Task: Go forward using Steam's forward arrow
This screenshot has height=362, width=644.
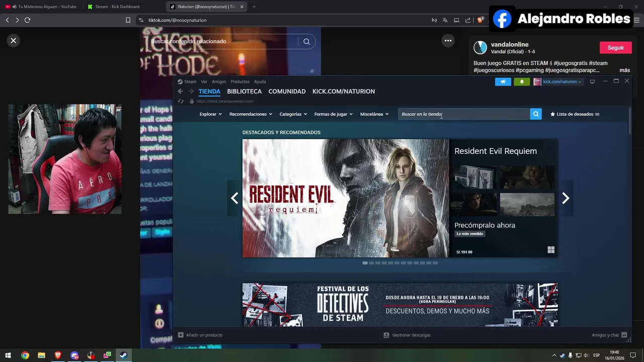Action: tap(191, 92)
